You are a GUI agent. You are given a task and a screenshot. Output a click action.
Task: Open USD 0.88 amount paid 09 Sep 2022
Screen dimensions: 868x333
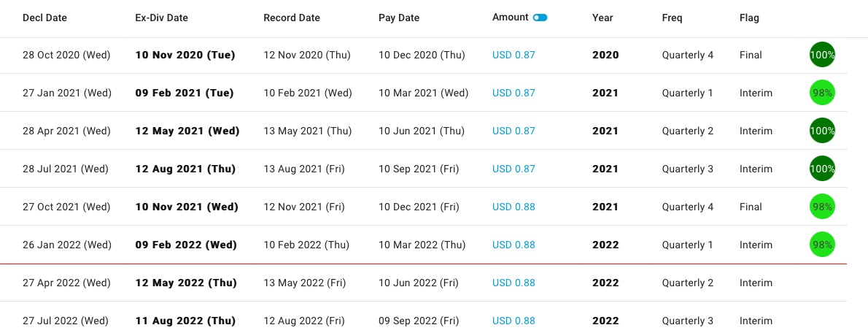pos(514,321)
